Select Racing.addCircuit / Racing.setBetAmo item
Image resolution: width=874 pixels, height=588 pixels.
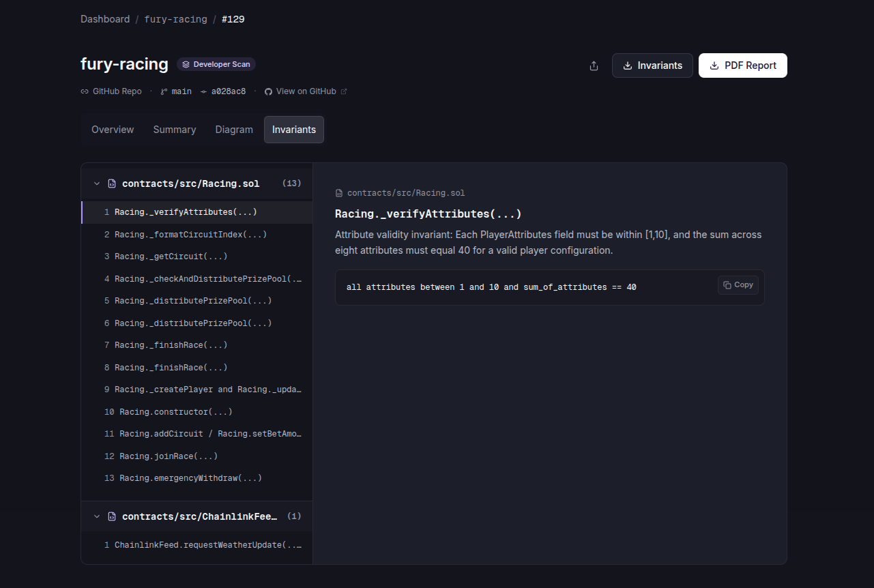[x=197, y=434]
